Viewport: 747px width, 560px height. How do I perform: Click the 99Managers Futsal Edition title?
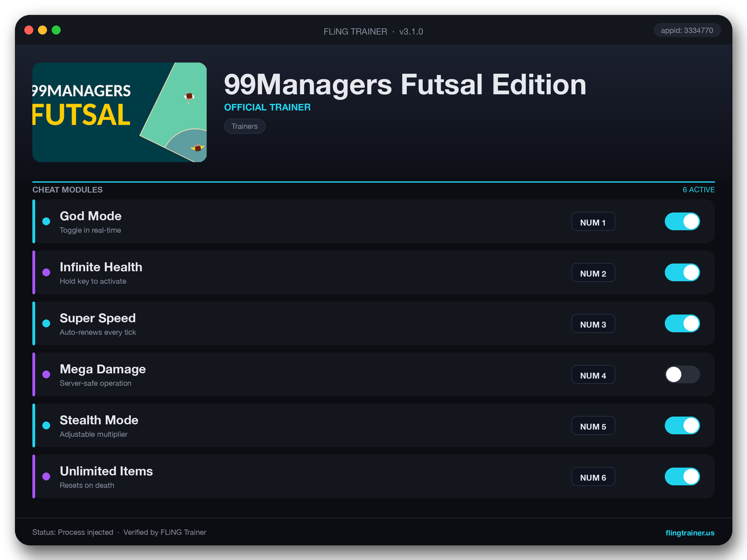pos(405,84)
